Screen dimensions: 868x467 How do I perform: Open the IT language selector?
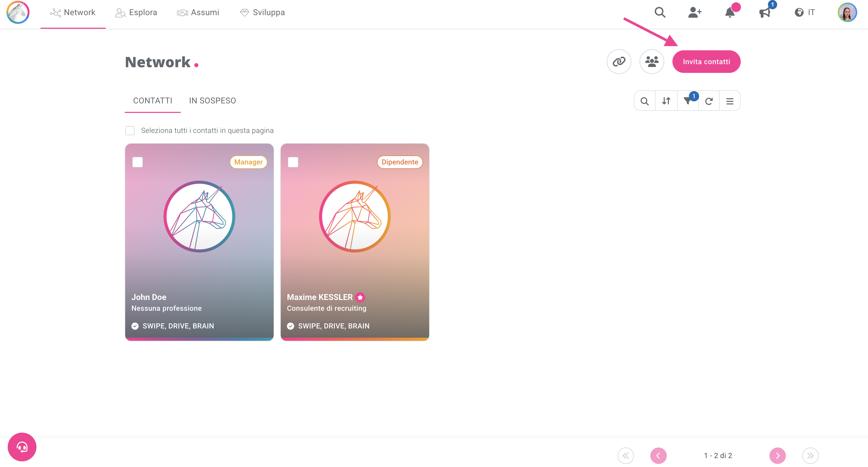(805, 13)
